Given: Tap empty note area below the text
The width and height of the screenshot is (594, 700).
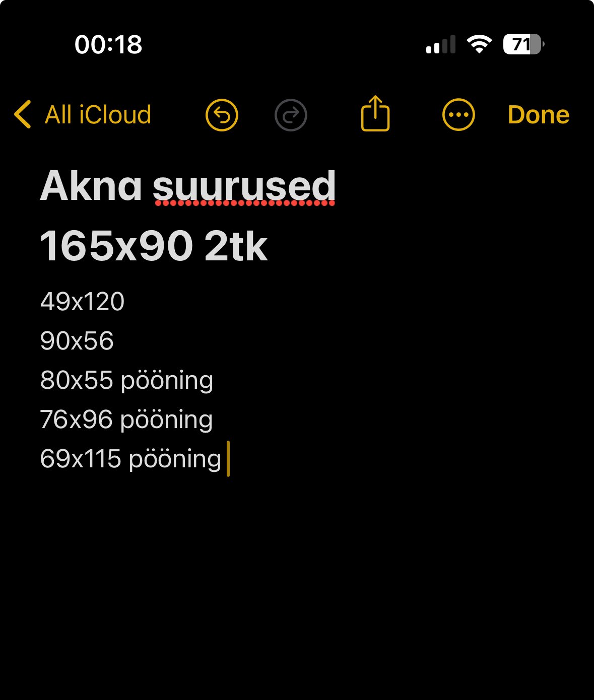Looking at the screenshot, I should 297,579.
